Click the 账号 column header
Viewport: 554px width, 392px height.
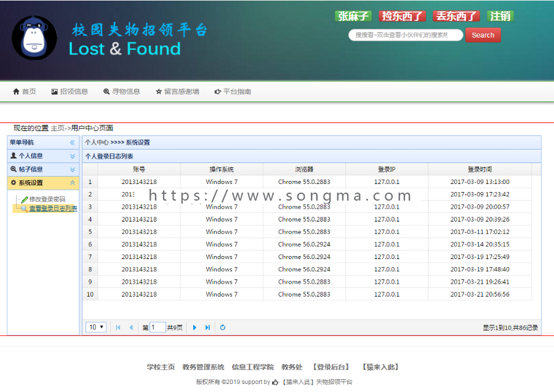(x=139, y=169)
